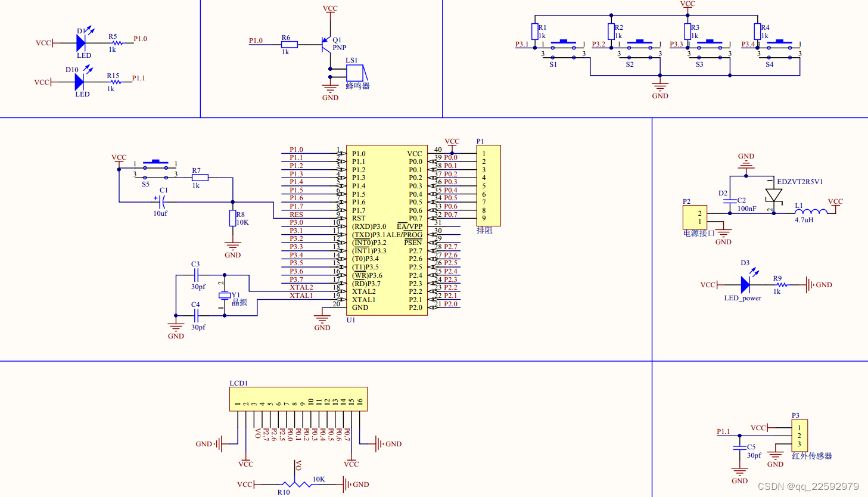Viewport: 868px width, 497px height.
Task: Select the S1 pushbutton switch
Action: tap(564, 49)
